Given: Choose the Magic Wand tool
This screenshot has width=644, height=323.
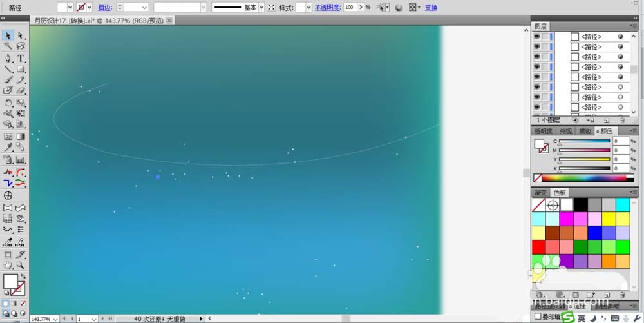Looking at the screenshot, I should (x=8, y=46).
